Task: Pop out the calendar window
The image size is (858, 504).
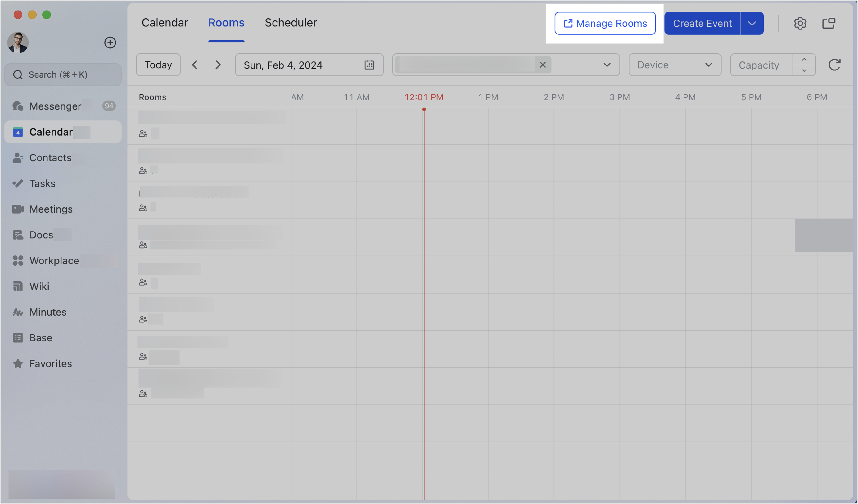Action: (x=829, y=23)
